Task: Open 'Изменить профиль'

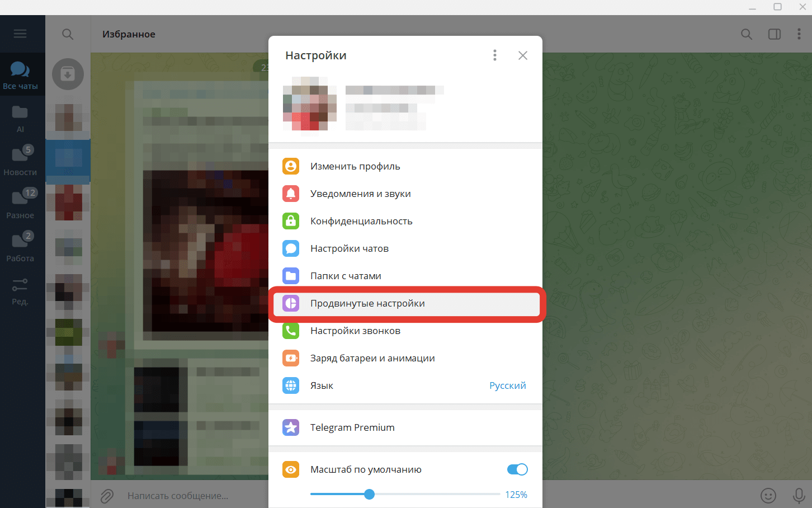Action: click(x=355, y=166)
